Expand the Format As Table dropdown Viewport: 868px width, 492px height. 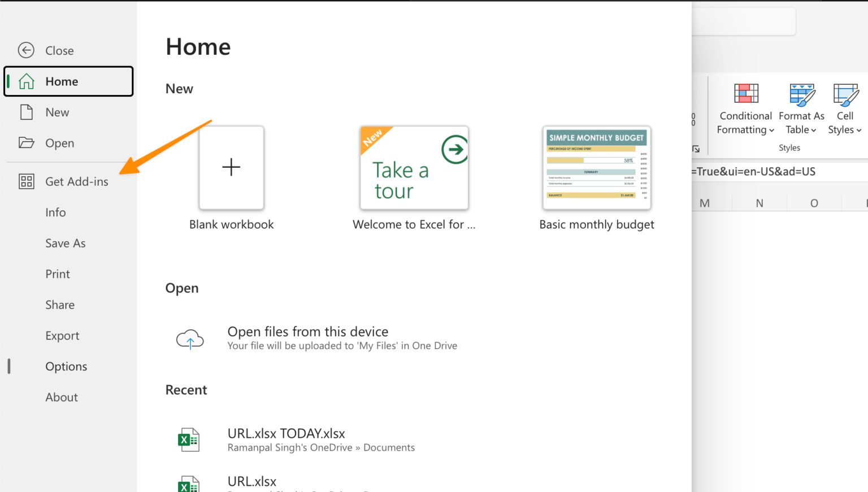point(814,129)
